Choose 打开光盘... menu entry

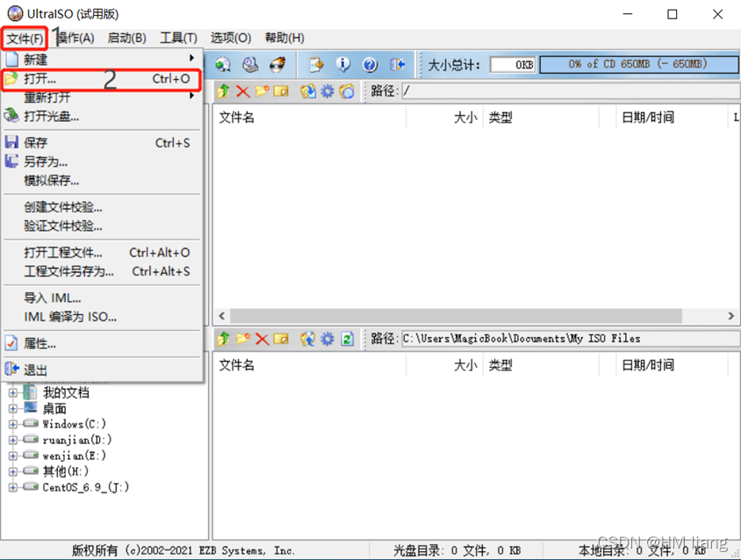pyautogui.click(x=102, y=116)
